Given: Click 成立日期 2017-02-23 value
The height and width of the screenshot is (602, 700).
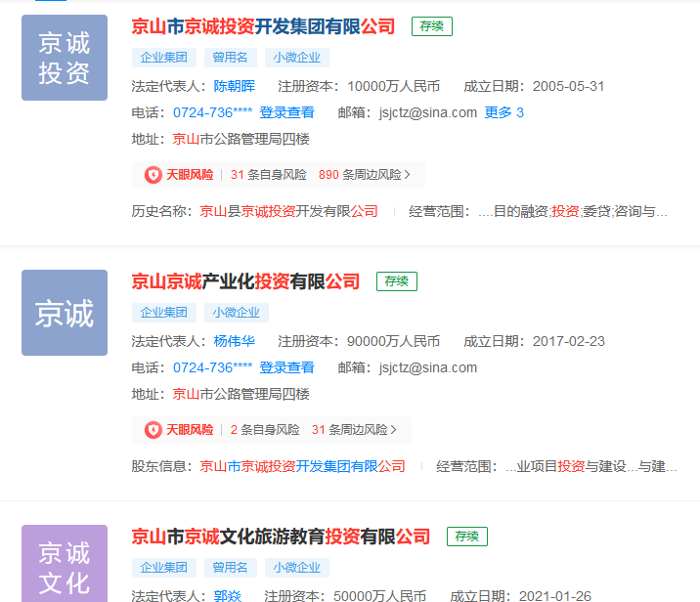Looking at the screenshot, I should pos(569,341).
